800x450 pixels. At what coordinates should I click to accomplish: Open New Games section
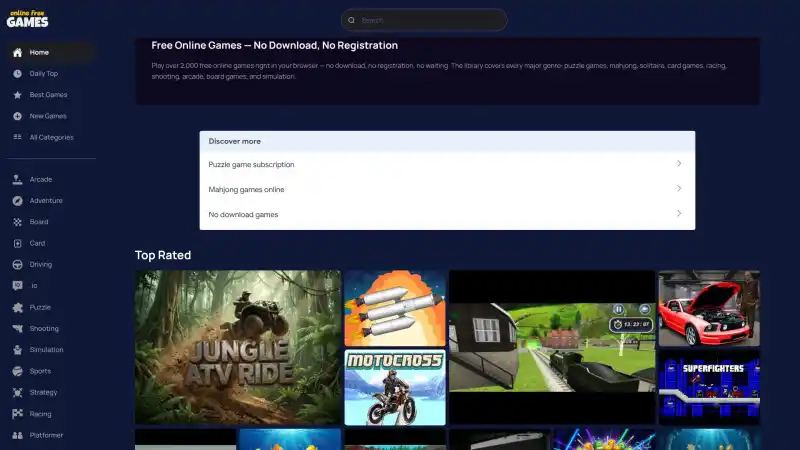[x=51, y=116]
